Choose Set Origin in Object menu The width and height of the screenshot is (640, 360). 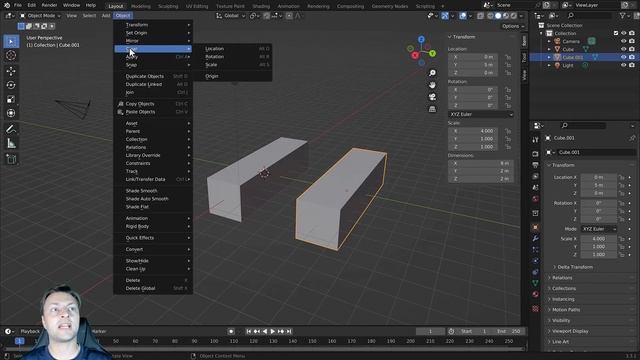[x=153, y=33]
